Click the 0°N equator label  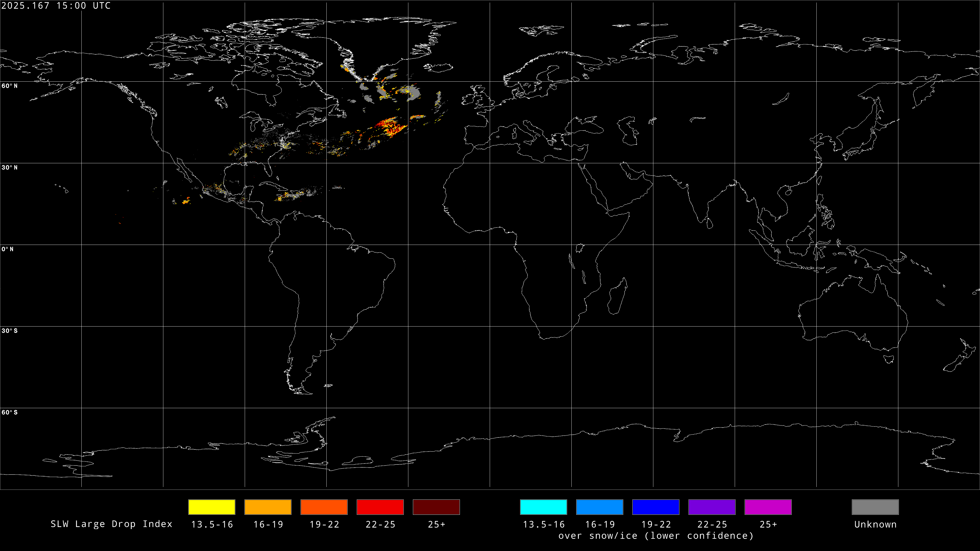click(8, 249)
